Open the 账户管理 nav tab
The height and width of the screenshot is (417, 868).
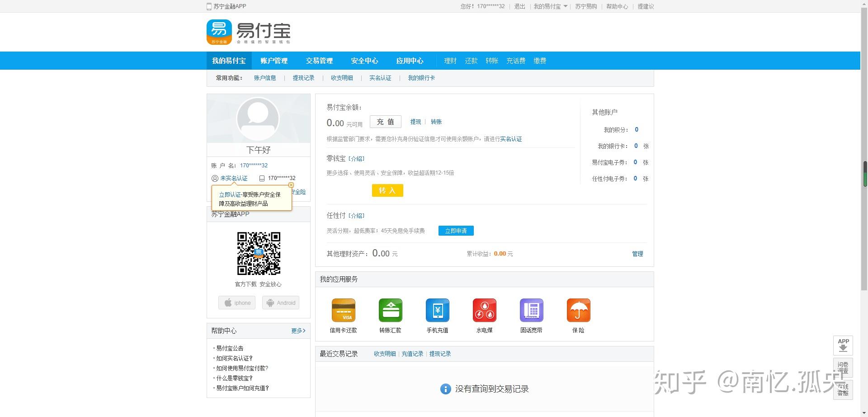pyautogui.click(x=274, y=61)
